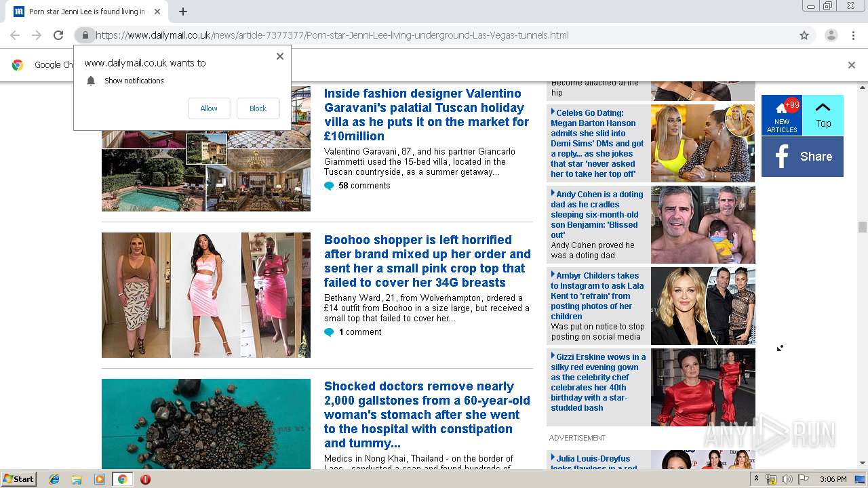The image size is (868, 488).
Task: Open Boohoo shopper horrified headline
Action: pyautogui.click(x=427, y=261)
